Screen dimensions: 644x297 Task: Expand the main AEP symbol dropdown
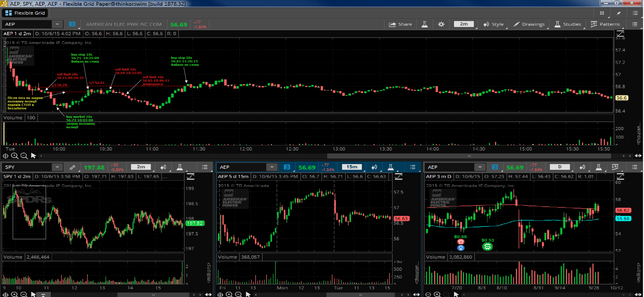tap(57, 24)
